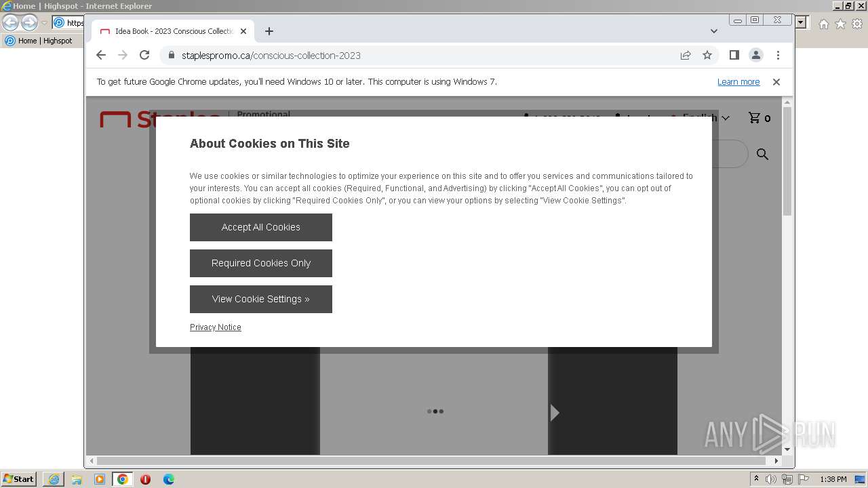Switch to Chrome in the taskbar
This screenshot has height=488, width=868.
tap(123, 479)
